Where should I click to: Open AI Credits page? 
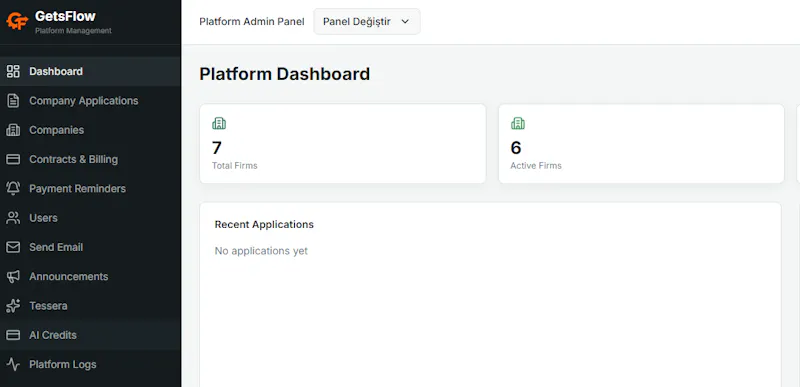tap(90, 335)
